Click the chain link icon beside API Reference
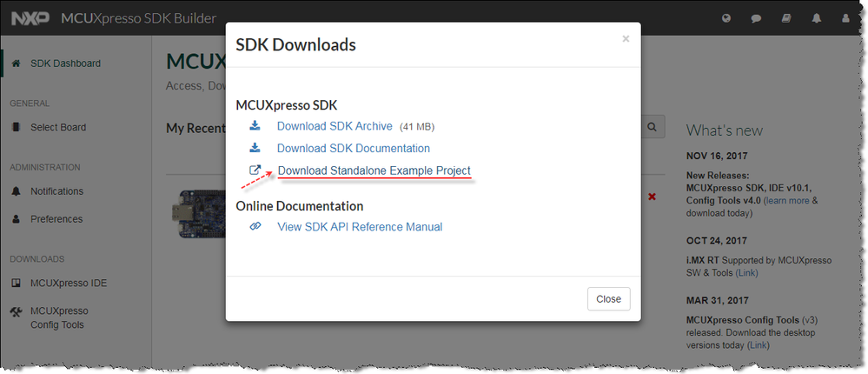Viewport: 868px width, 374px height. click(255, 227)
